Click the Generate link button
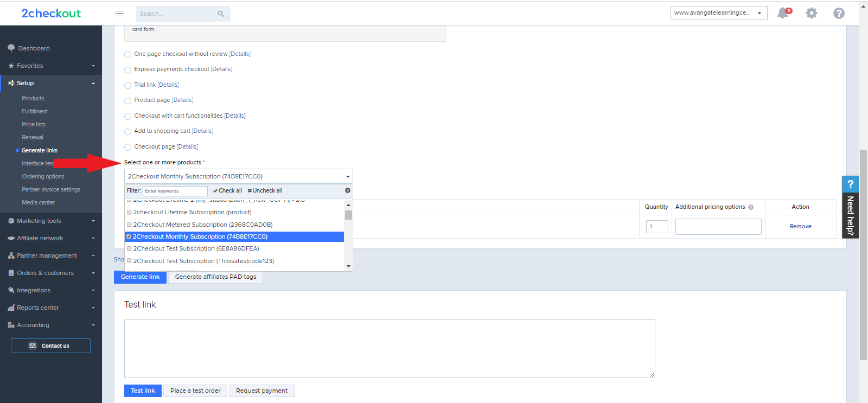 [x=140, y=277]
